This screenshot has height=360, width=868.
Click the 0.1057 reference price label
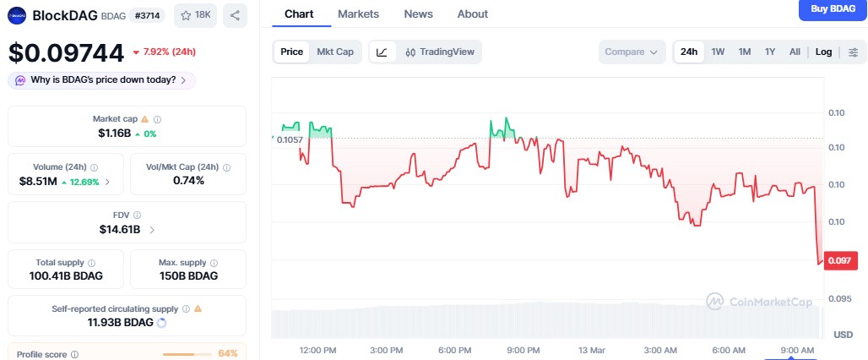point(290,139)
